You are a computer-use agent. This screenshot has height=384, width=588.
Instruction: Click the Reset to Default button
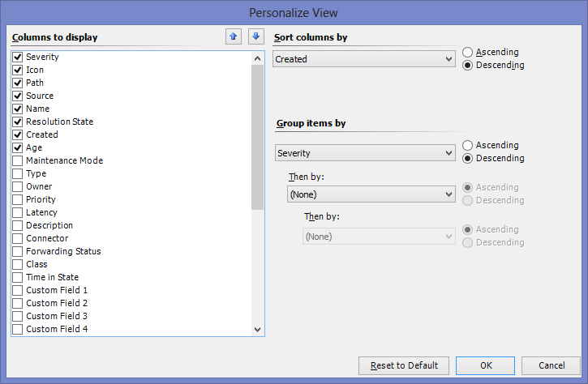coord(404,365)
